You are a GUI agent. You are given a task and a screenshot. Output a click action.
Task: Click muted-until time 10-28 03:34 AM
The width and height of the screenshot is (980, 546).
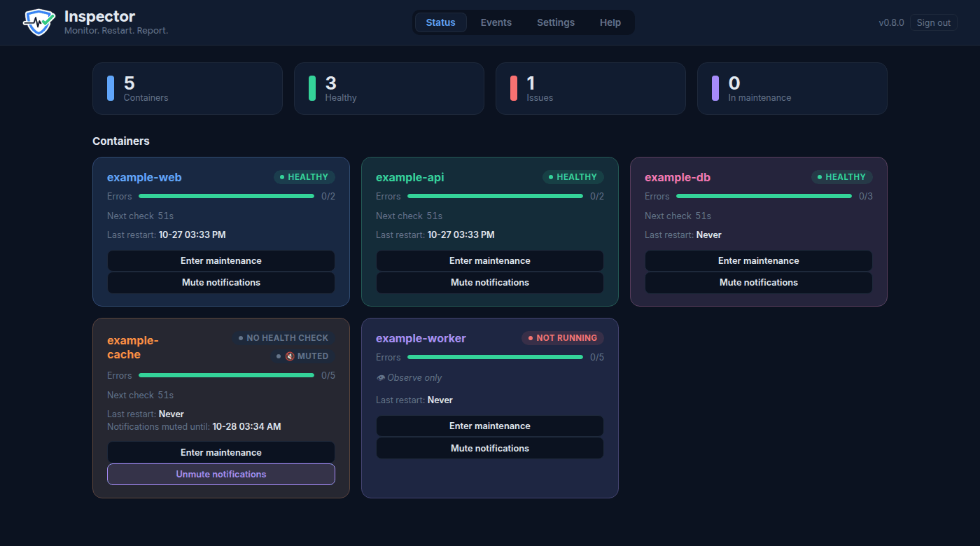click(246, 426)
